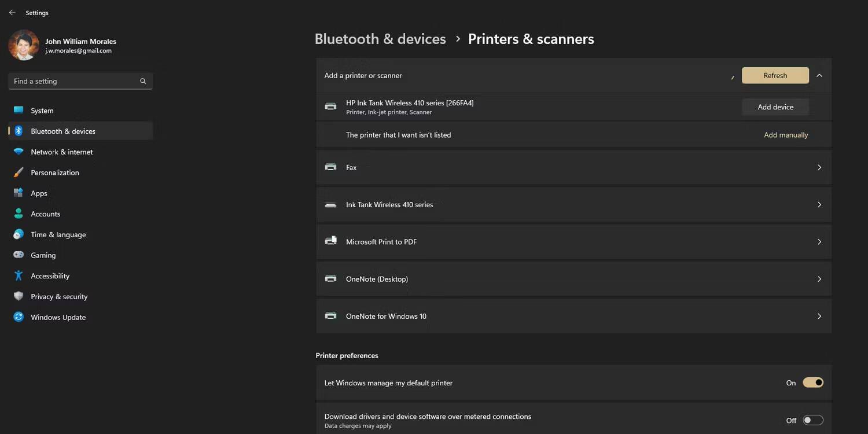The height and width of the screenshot is (434, 868).
Task: Go to Time & language settings
Action: (58, 234)
